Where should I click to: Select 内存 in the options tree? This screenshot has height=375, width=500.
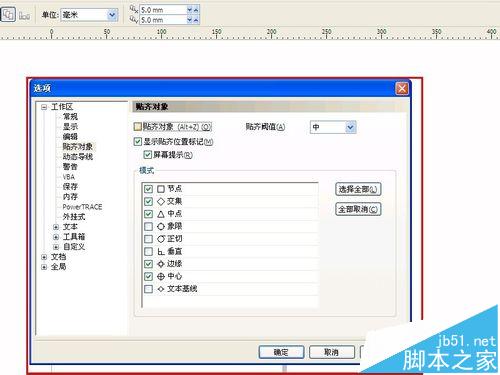point(70,197)
